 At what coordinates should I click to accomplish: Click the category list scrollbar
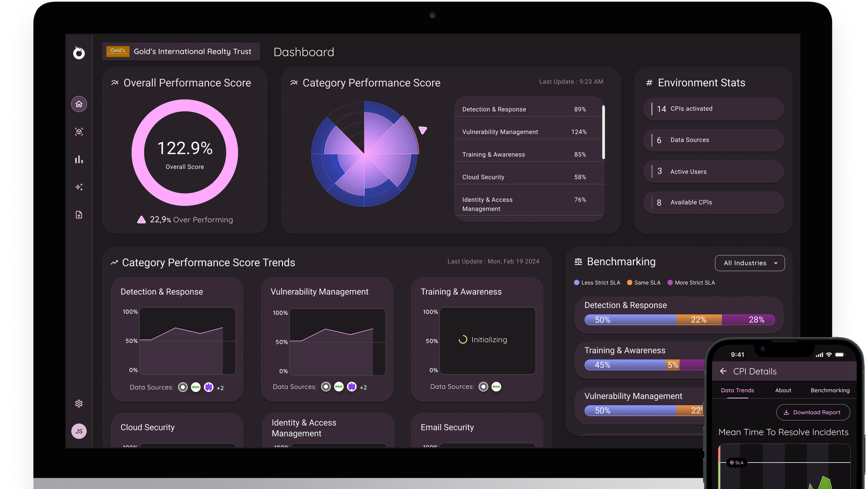(x=604, y=132)
